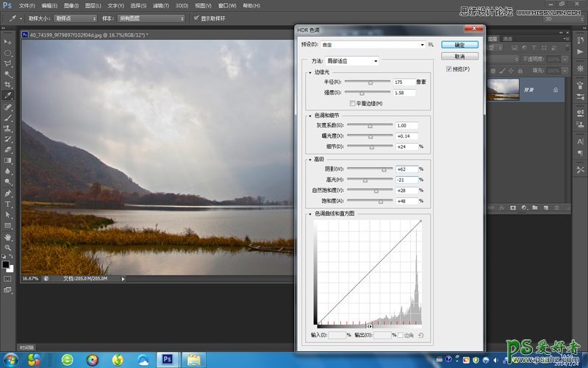Click the 确定 OK button
This screenshot has width=588, height=368.
460,45
